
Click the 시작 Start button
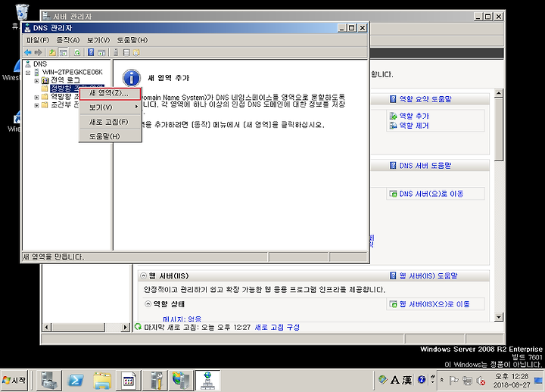tap(14, 381)
